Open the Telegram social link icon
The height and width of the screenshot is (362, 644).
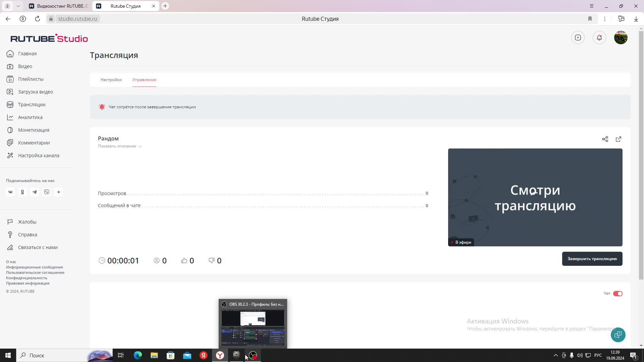[35, 192]
